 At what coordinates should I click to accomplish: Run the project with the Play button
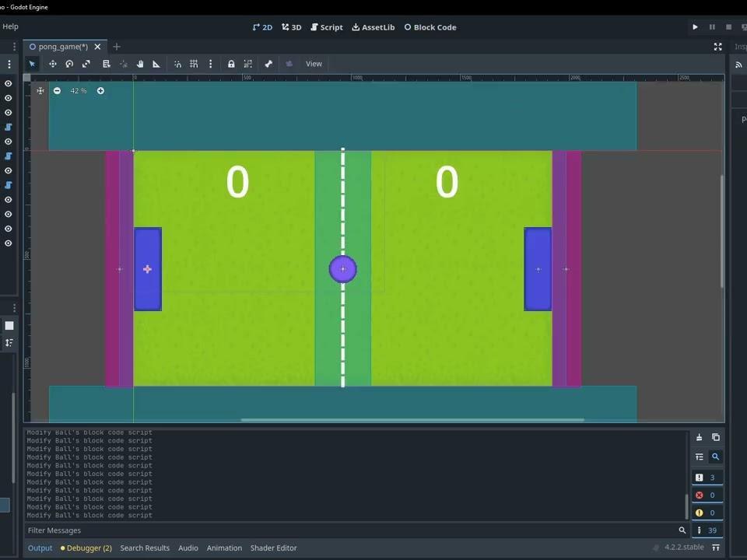coord(695,27)
